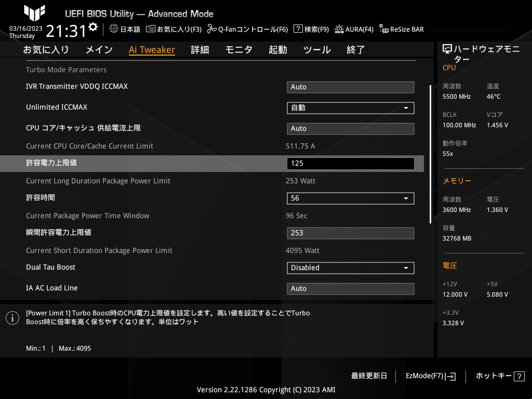This screenshot has width=532, height=399.
Task: Open the お気に入り tab
Action: click(x=46, y=50)
